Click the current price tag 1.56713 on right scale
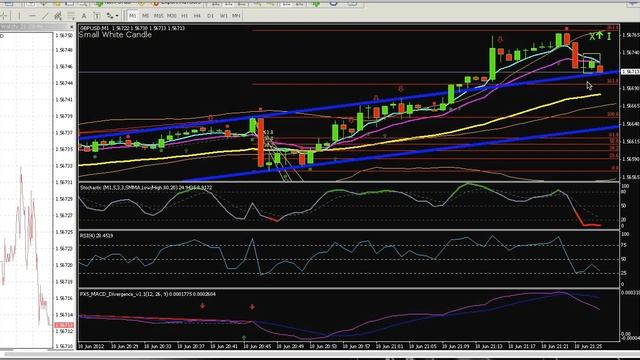The width and height of the screenshot is (640, 360). click(x=630, y=71)
